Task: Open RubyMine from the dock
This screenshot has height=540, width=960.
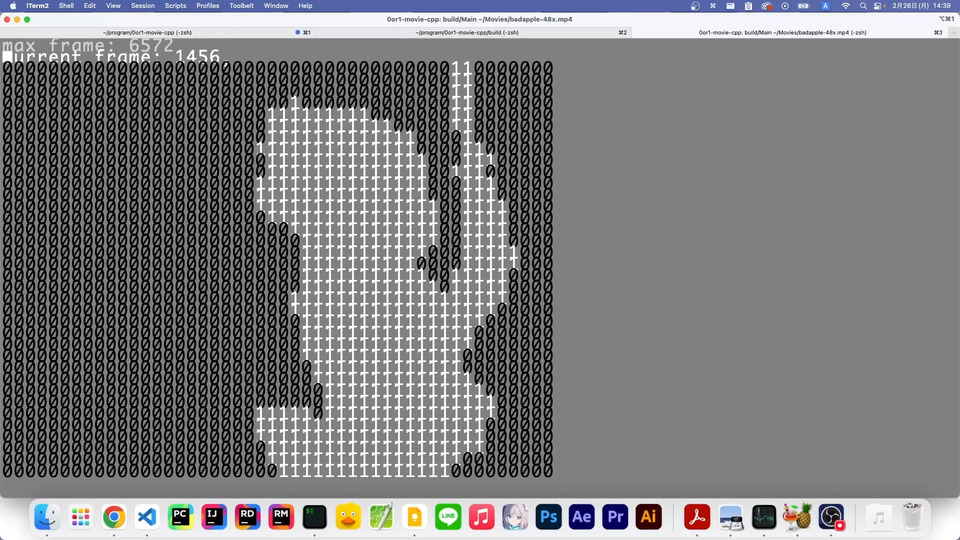Action: (281, 517)
